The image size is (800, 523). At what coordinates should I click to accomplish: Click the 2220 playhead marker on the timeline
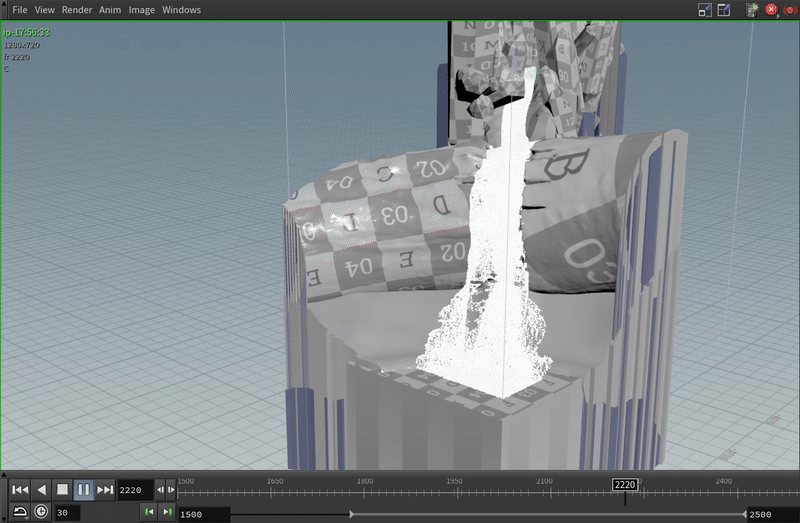coord(625,485)
